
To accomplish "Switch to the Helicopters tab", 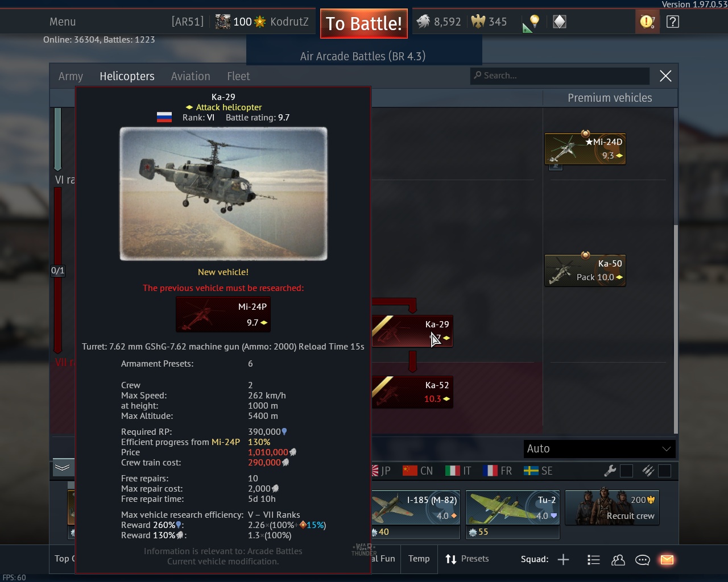I will coord(127,76).
